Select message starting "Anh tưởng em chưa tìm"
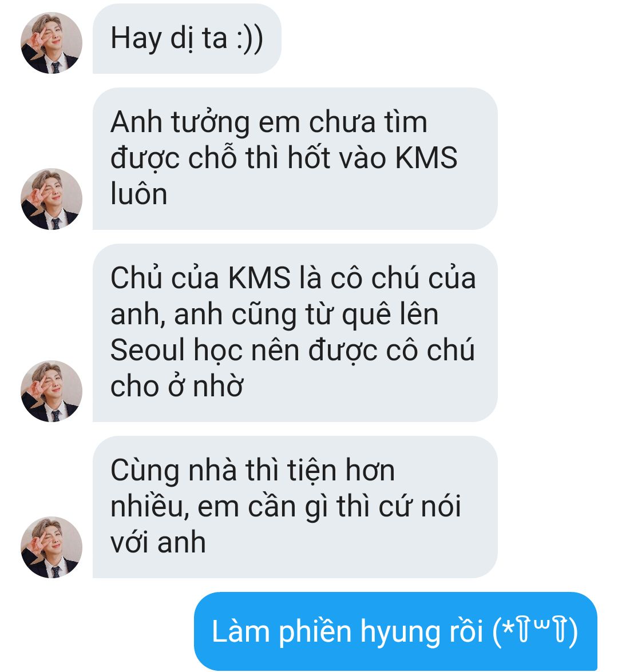 (x=295, y=158)
